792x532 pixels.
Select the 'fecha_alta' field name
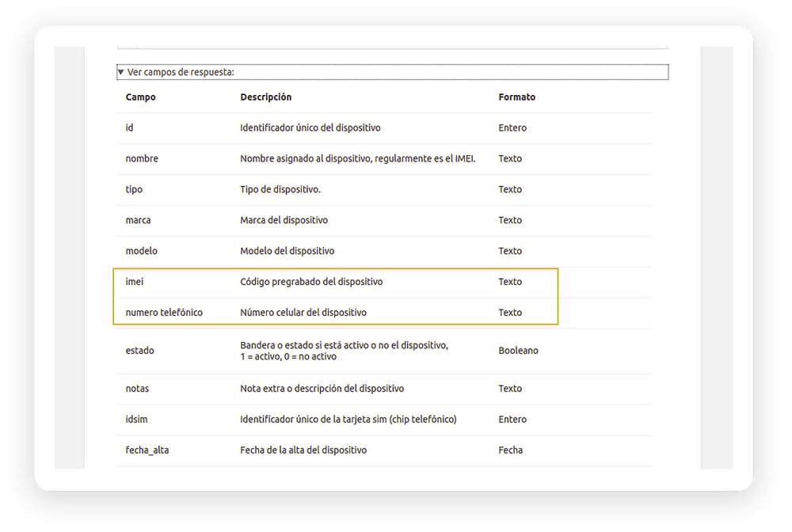coord(147,450)
